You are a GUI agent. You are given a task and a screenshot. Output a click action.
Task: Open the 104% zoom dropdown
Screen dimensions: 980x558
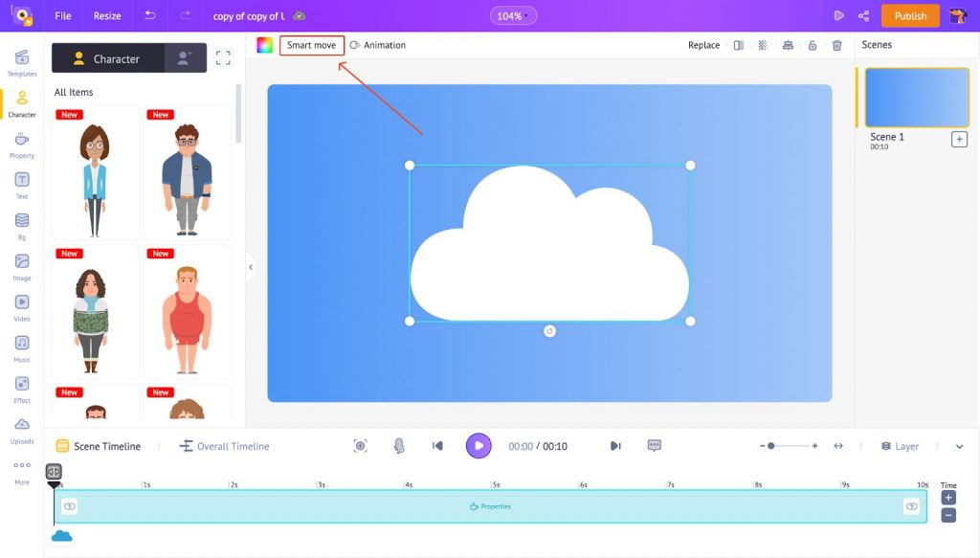(x=514, y=16)
